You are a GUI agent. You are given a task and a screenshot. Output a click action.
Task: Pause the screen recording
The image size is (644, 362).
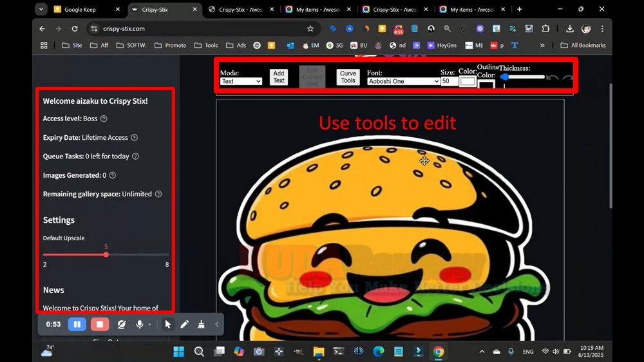(77, 325)
